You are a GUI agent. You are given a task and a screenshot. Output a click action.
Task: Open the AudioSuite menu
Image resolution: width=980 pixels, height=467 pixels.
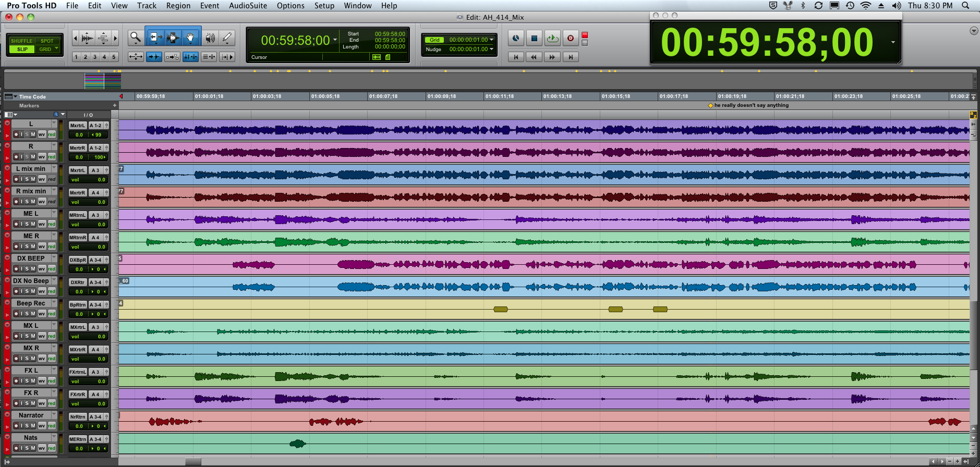click(x=248, y=6)
